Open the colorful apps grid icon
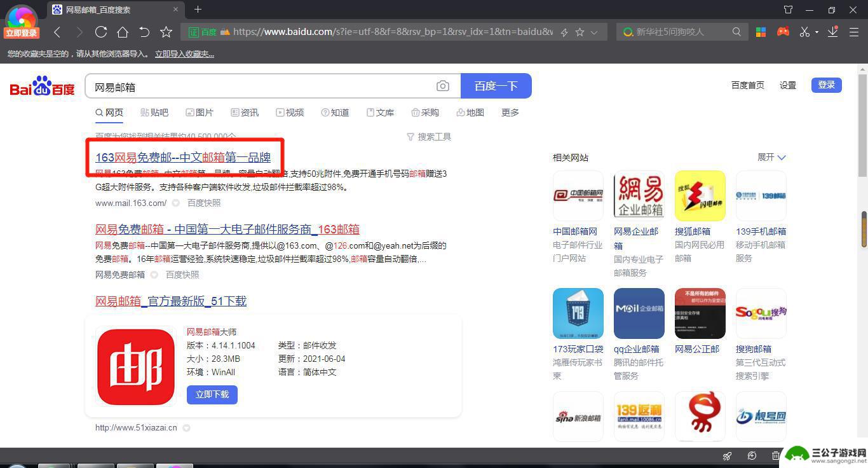 [761, 32]
